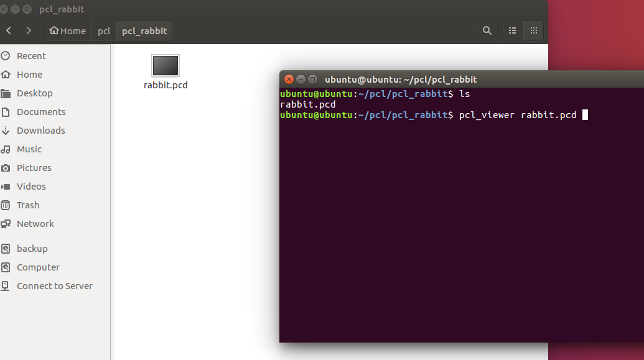This screenshot has width=644, height=360.
Task: Open backup drive in sidebar
Action: 55,249
